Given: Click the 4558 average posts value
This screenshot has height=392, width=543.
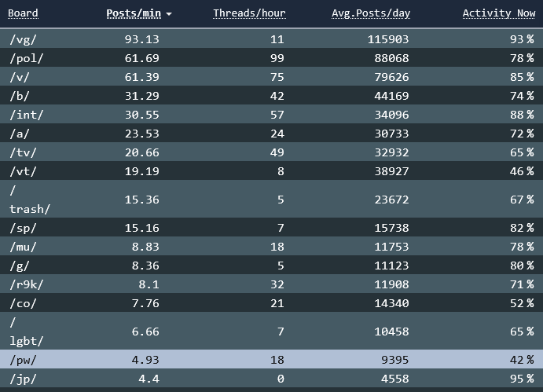Looking at the screenshot, I should point(395,379).
